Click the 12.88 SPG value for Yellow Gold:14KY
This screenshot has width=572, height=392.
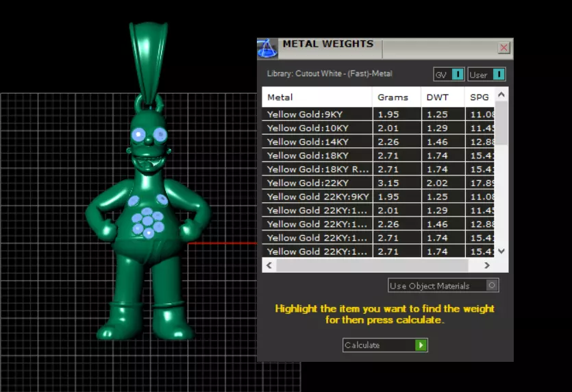pos(482,142)
